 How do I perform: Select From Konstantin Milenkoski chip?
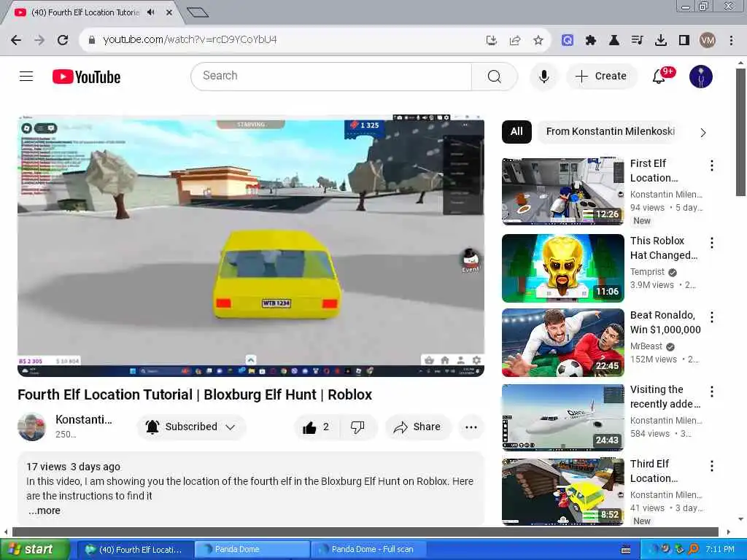(610, 131)
